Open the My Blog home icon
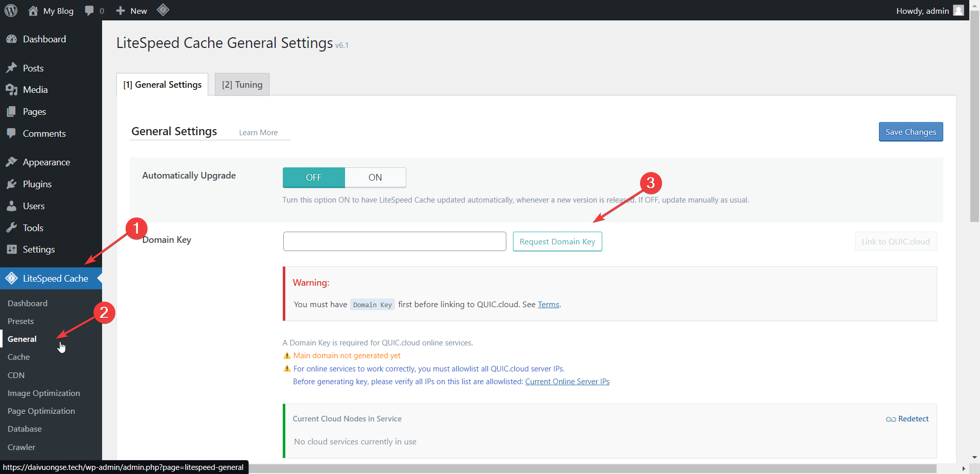 click(33, 11)
